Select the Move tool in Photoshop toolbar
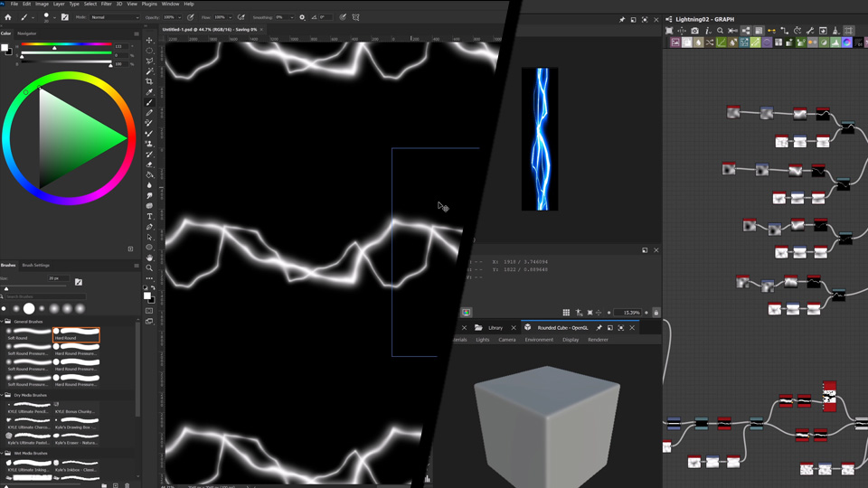 click(x=150, y=40)
